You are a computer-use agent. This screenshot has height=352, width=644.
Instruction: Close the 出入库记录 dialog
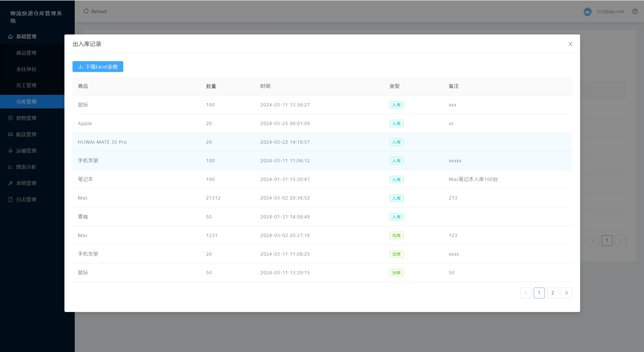point(570,44)
